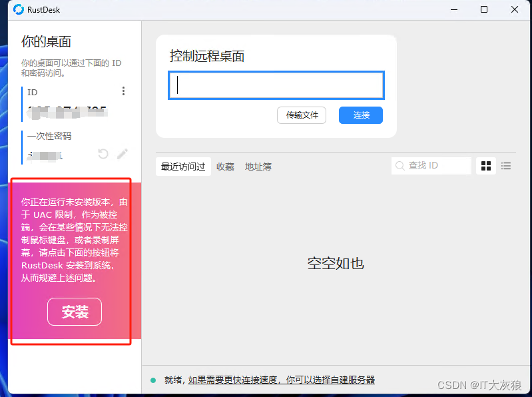
Task: Close the RustDesk window
Action: pos(515,9)
